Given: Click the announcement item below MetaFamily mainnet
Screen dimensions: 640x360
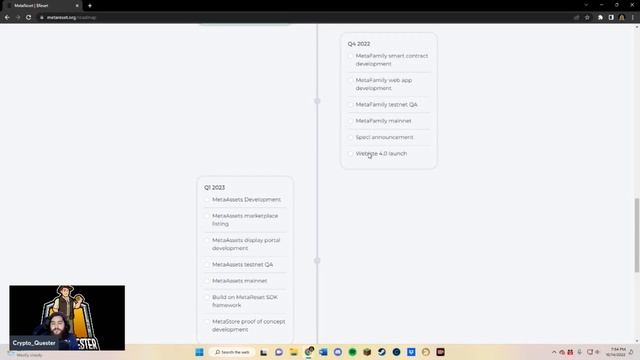Looking at the screenshot, I should 384,137.
